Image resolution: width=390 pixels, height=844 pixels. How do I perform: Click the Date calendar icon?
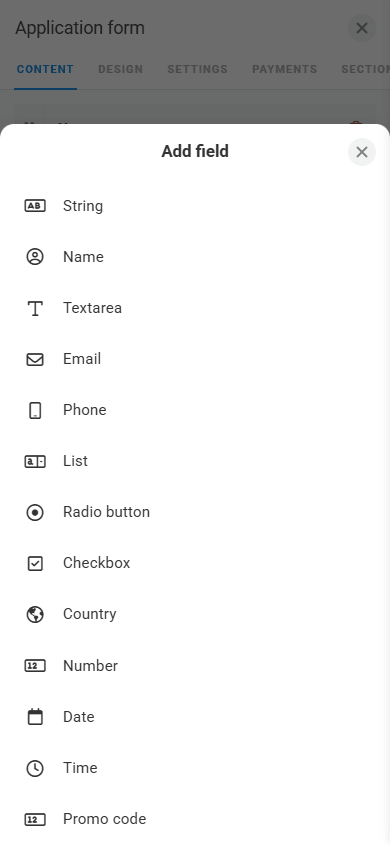coord(35,717)
